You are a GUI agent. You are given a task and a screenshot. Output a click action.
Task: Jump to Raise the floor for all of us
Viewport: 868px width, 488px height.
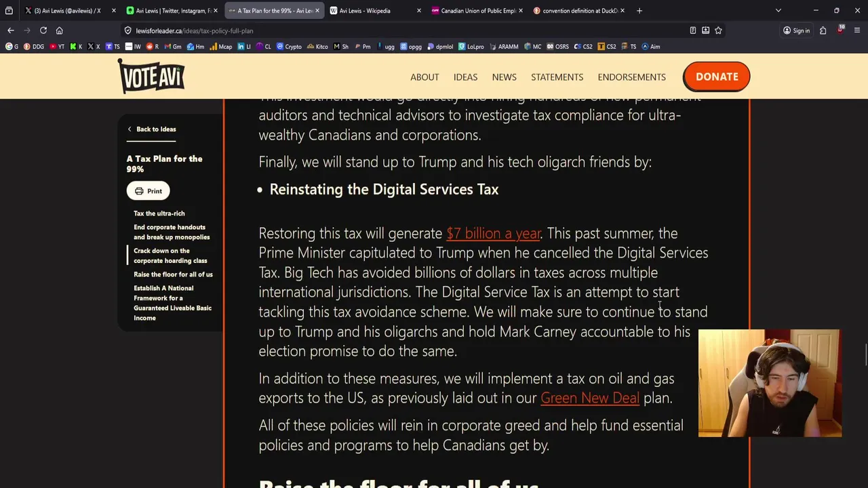173,274
